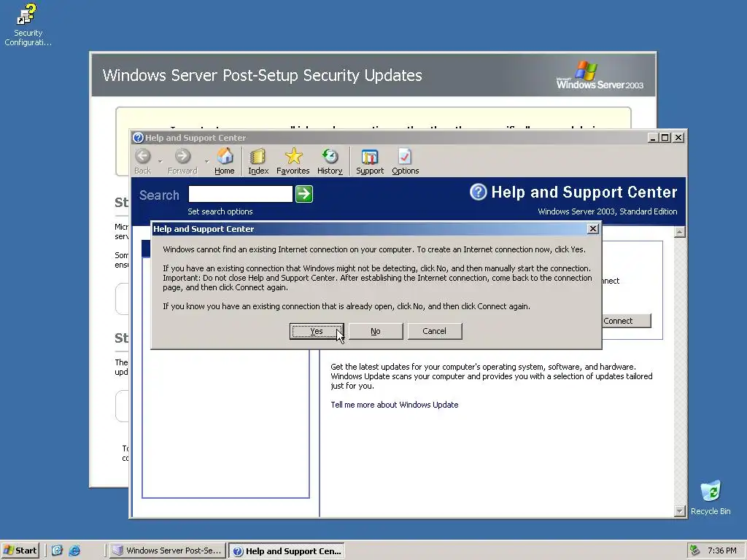Close the Help and Support Center window
This screenshot has height=560, width=747.
(x=678, y=138)
